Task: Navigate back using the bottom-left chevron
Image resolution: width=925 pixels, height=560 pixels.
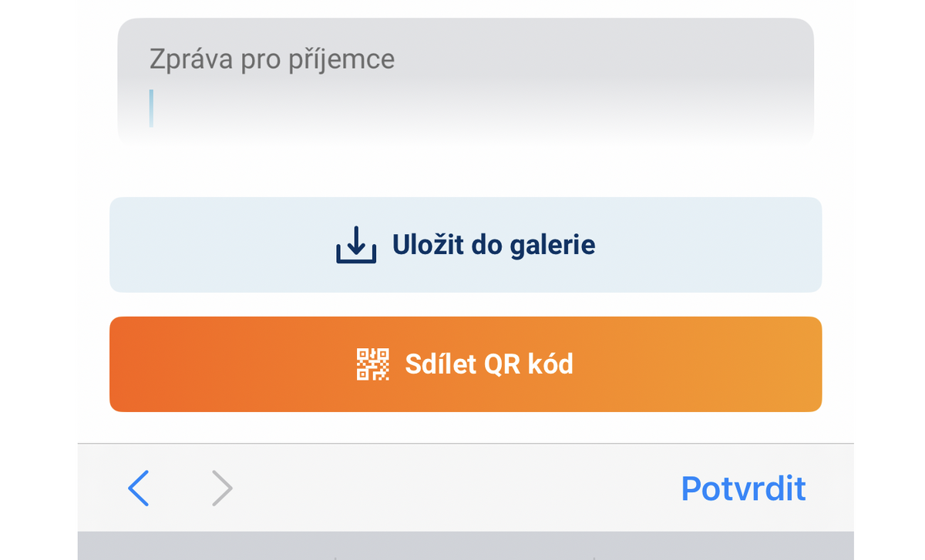Action: coord(139,488)
